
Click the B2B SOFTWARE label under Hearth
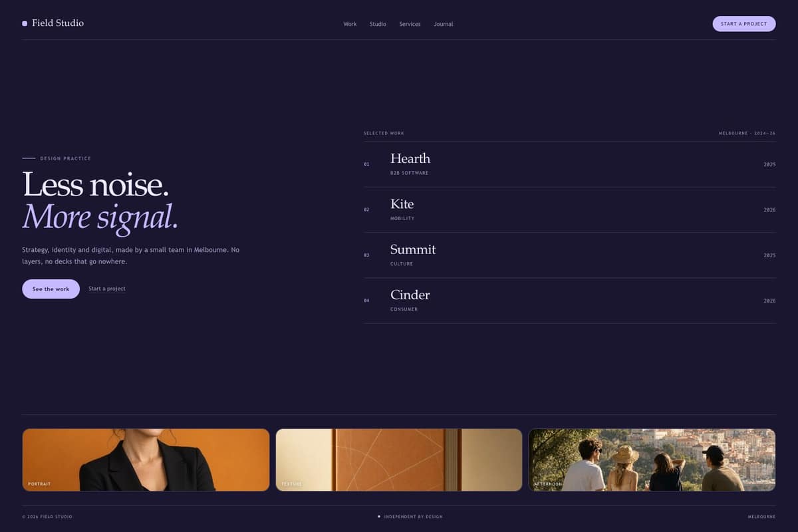pyautogui.click(x=409, y=173)
